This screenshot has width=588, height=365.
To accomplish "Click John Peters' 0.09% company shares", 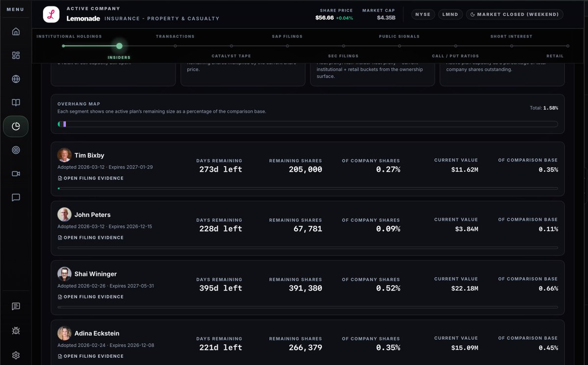I will click(388, 229).
